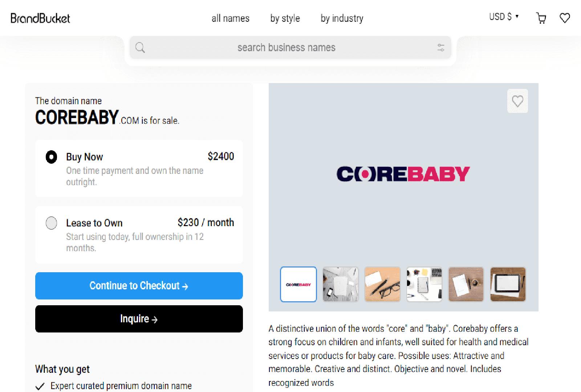
Task: Click the Inquire button
Action: 139,319
